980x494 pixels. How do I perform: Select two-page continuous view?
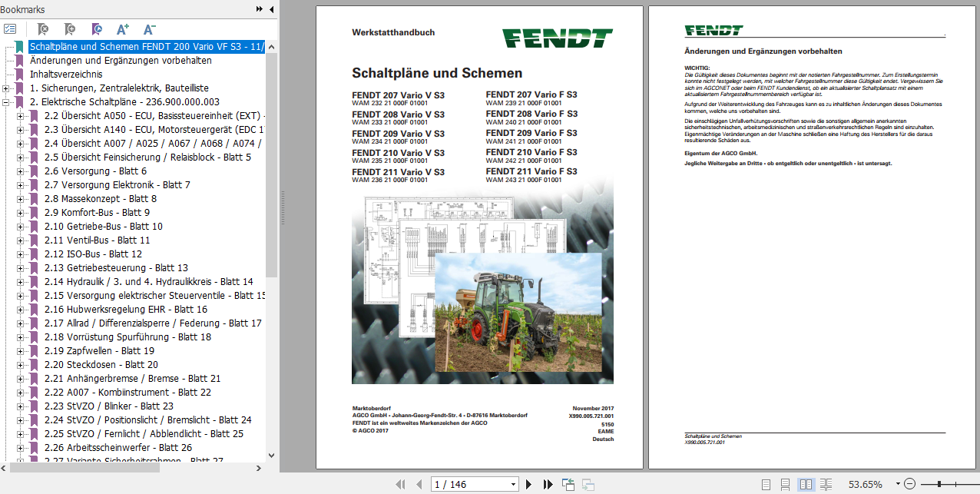click(x=826, y=484)
